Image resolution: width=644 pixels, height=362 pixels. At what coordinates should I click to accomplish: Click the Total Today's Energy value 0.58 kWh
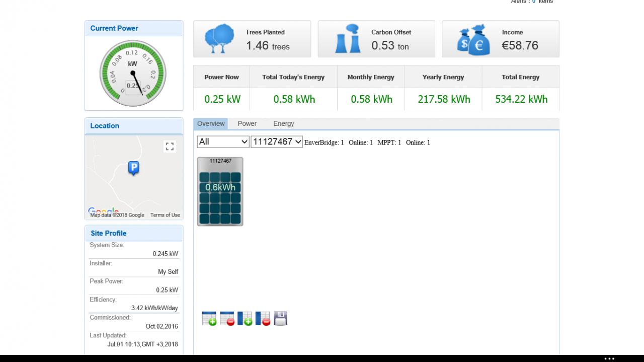pyautogui.click(x=294, y=99)
